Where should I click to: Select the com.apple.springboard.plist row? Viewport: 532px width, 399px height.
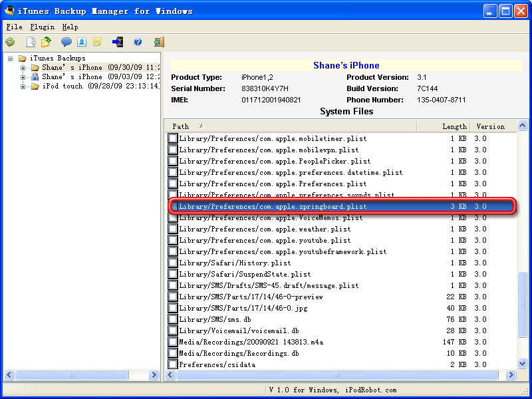click(342, 206)
